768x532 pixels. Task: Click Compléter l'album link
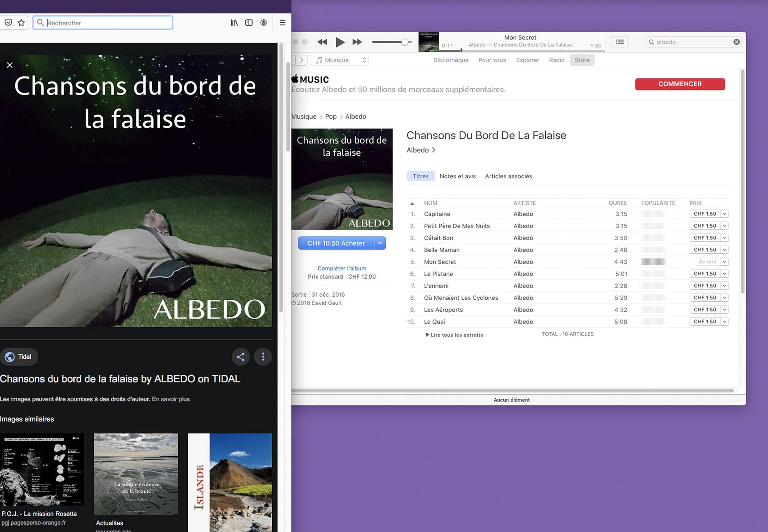341,268
